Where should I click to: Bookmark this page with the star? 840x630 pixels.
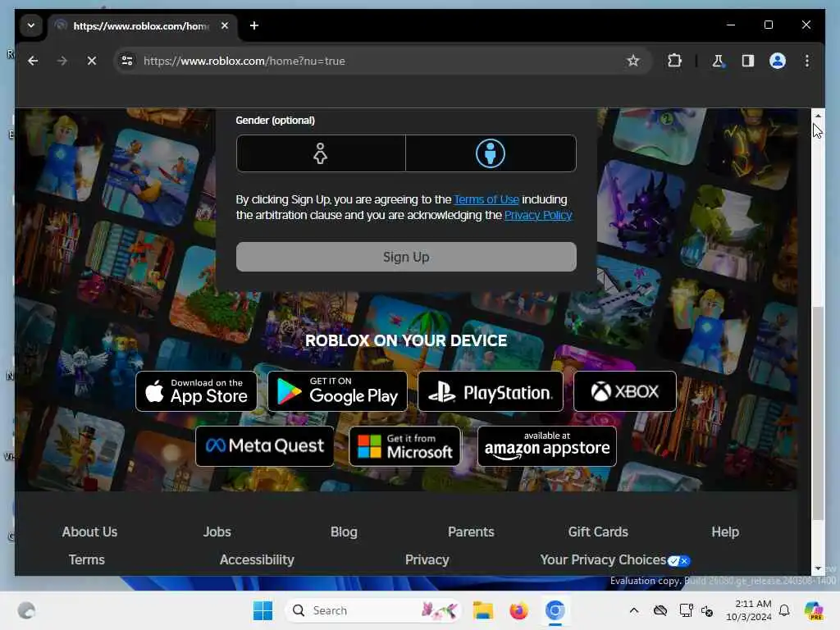click(633, 61)
